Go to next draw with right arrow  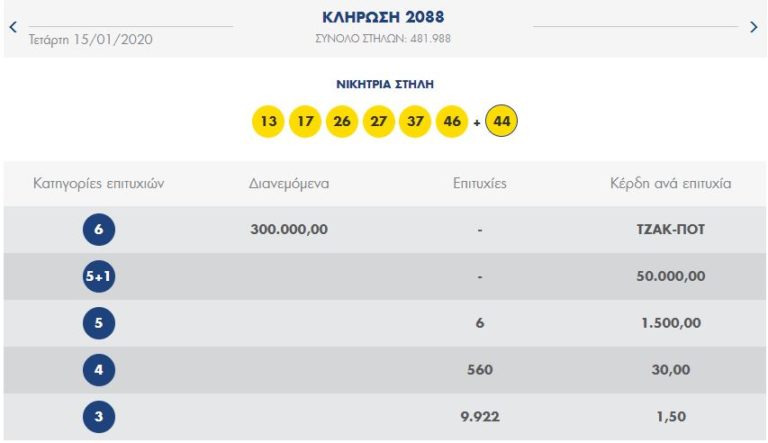[754, 28]
